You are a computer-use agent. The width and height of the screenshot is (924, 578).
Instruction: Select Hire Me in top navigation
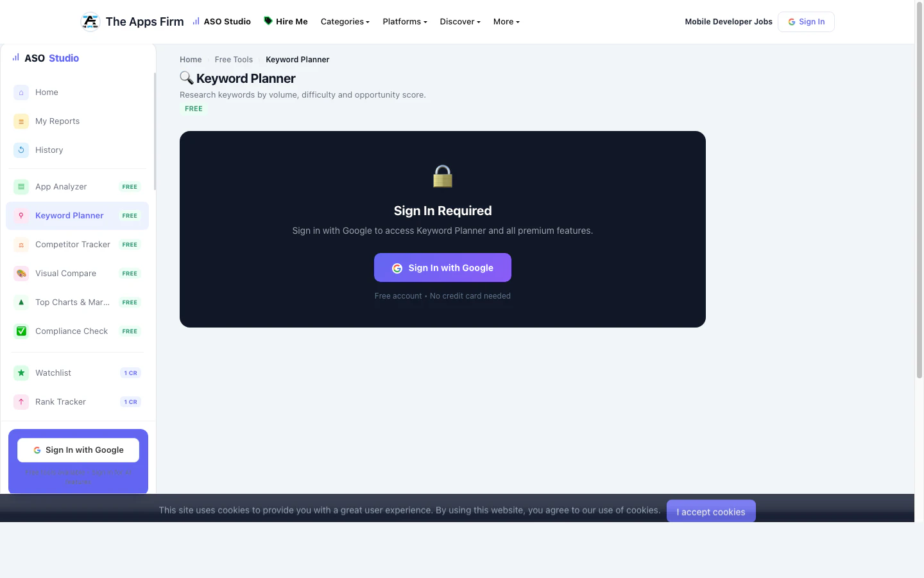(x=286, y=22)
